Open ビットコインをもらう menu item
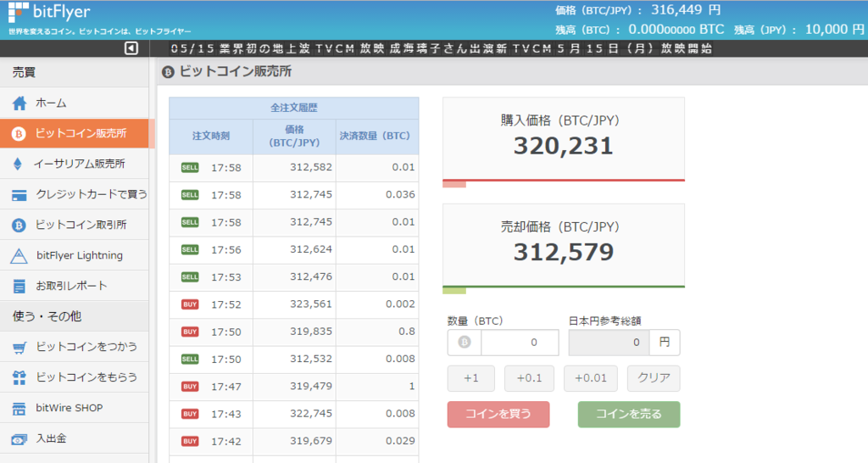Viewport: 868px width, 463px height. click(75, 377)
